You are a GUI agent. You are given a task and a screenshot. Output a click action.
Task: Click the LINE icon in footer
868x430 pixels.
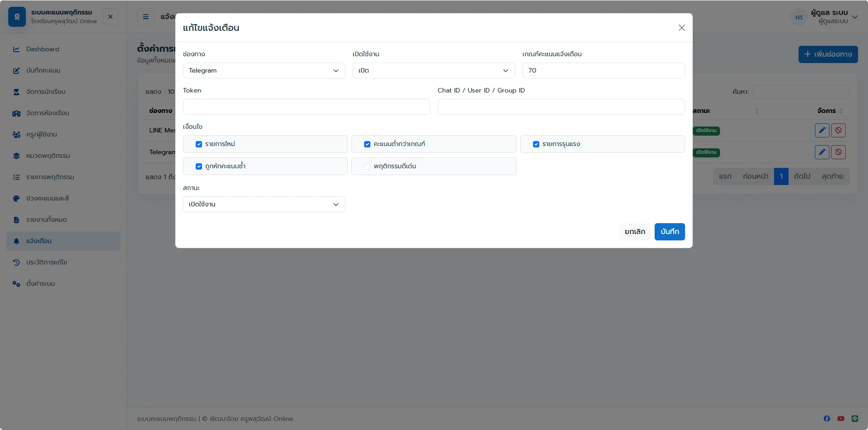click(855, 419)
